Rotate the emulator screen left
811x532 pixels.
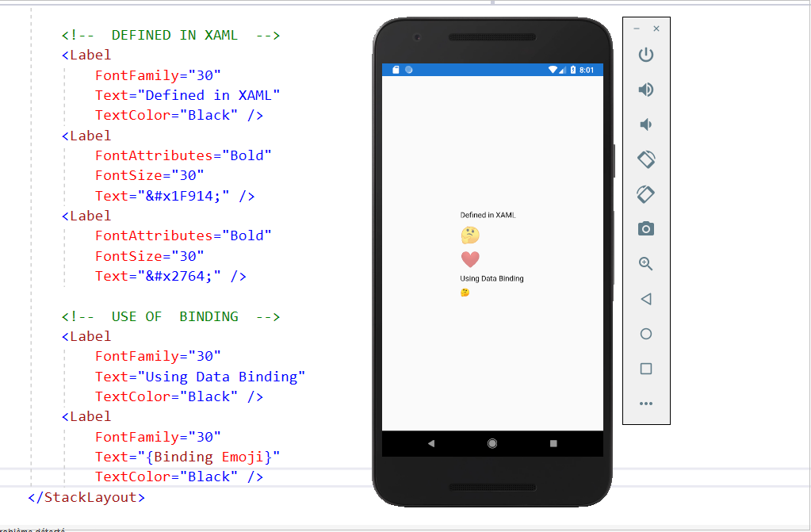(x=645, y=159)
